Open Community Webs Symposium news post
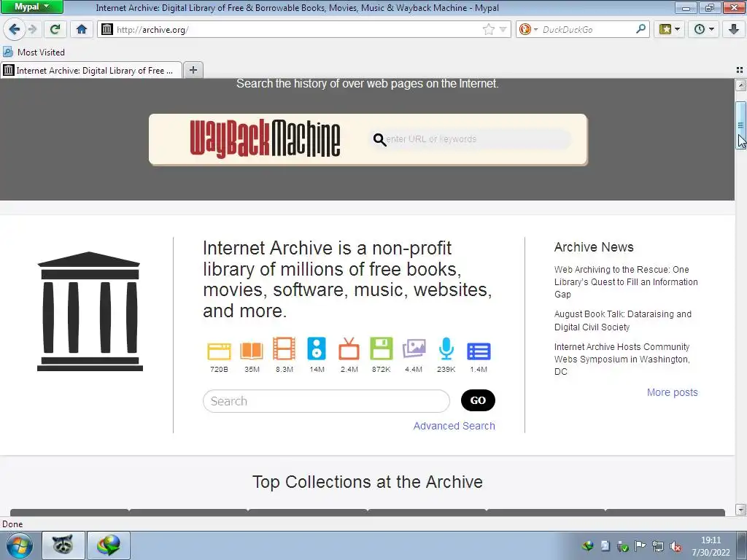The width and height of the screenshot is (747, 560). pyautogui.click(x=622, y=359)
